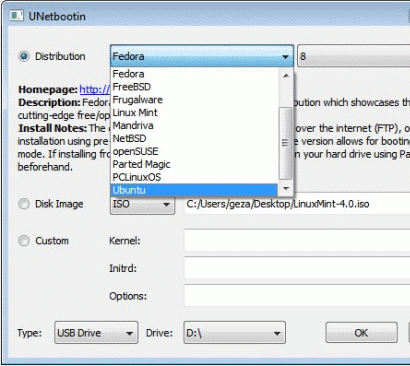The width and height of the screenshot is (410, 366).
Task: Open the ISO image type dropdown
Action: (142, 204)
